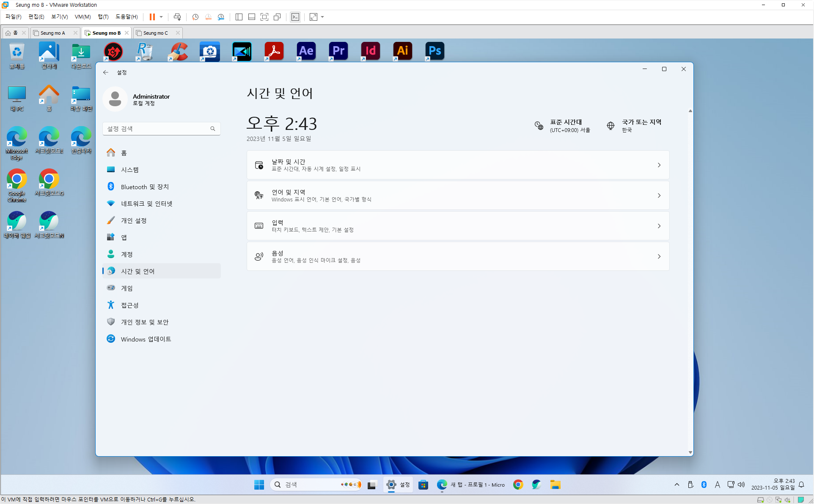Expand the 날짜 및 시간 settings row

(458, 165)
